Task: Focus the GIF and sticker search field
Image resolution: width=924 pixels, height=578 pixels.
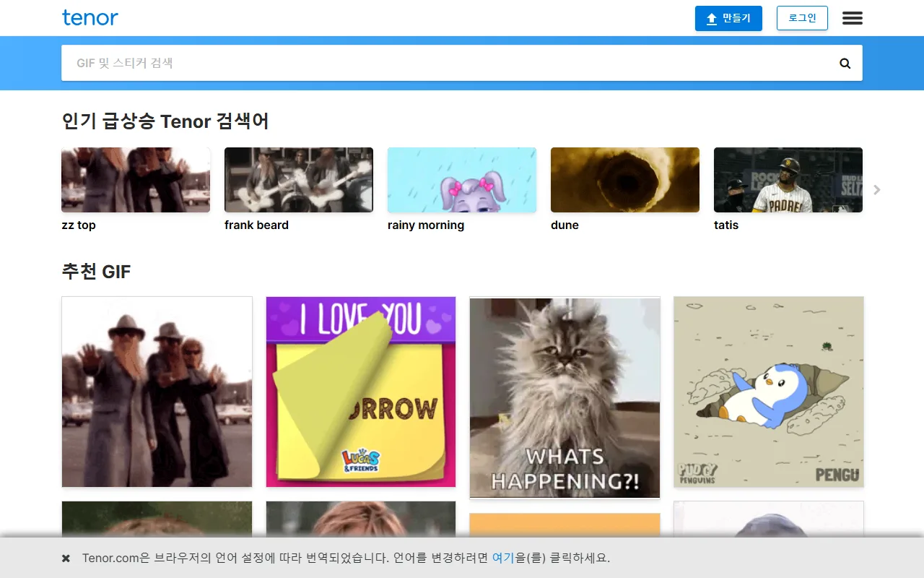Action: pos(462,63)
